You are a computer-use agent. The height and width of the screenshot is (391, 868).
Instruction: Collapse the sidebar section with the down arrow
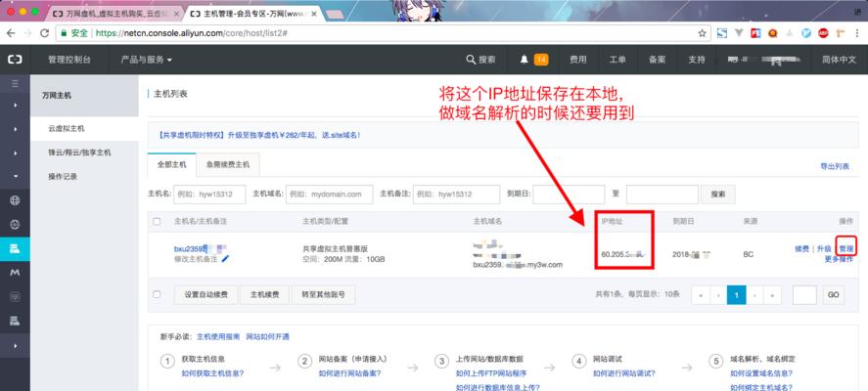pyautogui.click(x=15, y=176)
